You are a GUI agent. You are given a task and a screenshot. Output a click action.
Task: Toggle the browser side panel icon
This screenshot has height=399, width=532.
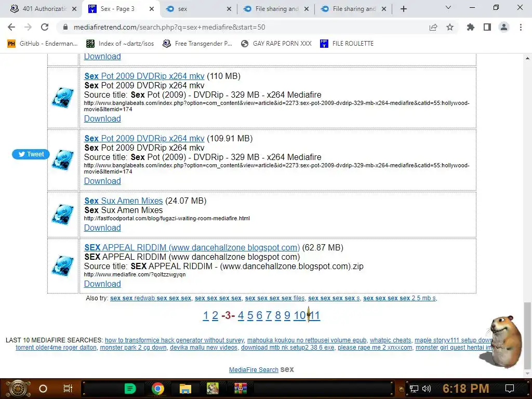click(487, 27)
